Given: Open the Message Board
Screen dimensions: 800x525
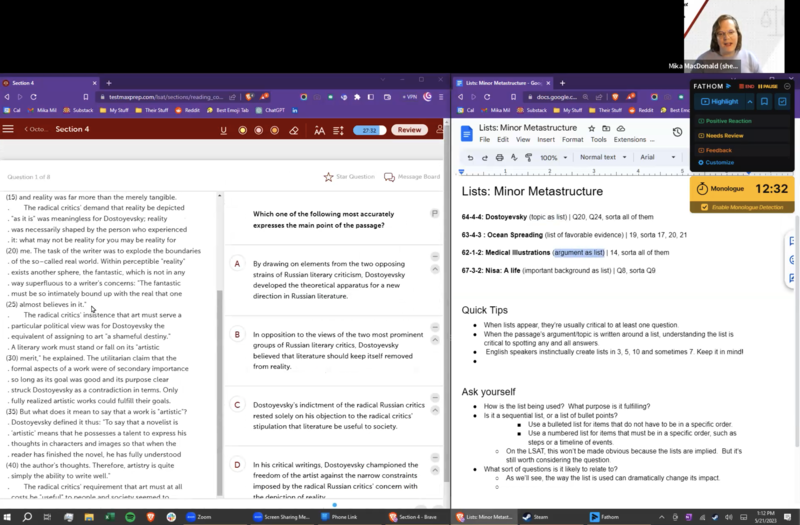Looking at the screenshot, I should [x=412, y=177].
